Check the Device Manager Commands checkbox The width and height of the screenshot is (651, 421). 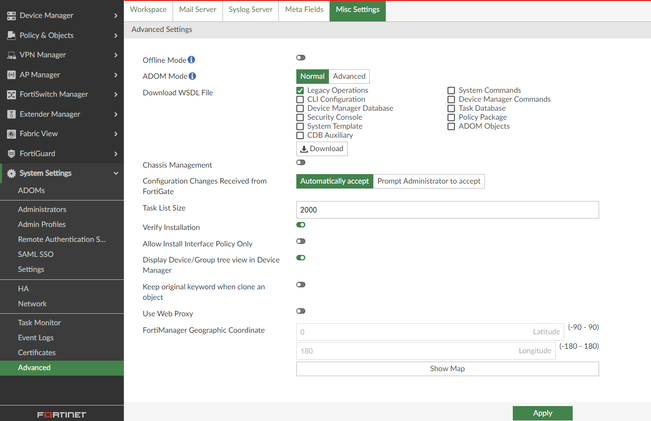pyautogui.click(x=451, y=100)
